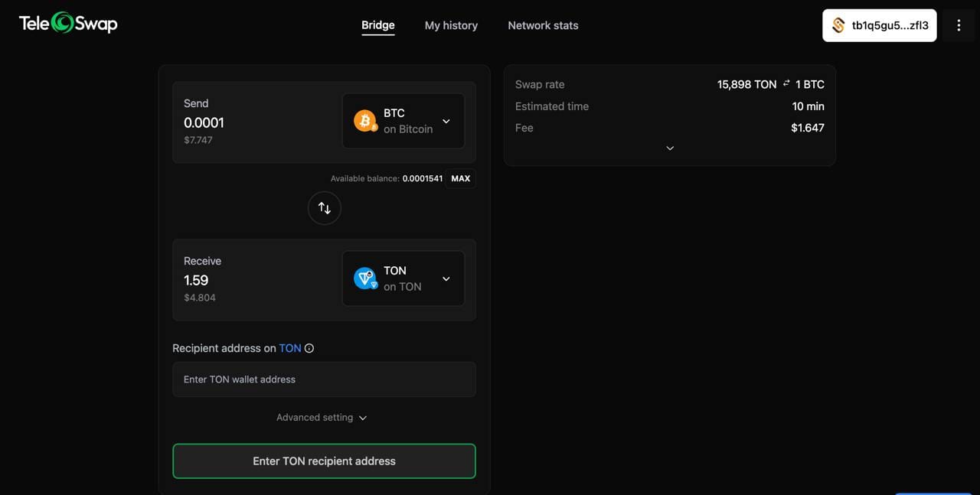
Task: Click the $7.747 send value text
Action: click(198, 140)
